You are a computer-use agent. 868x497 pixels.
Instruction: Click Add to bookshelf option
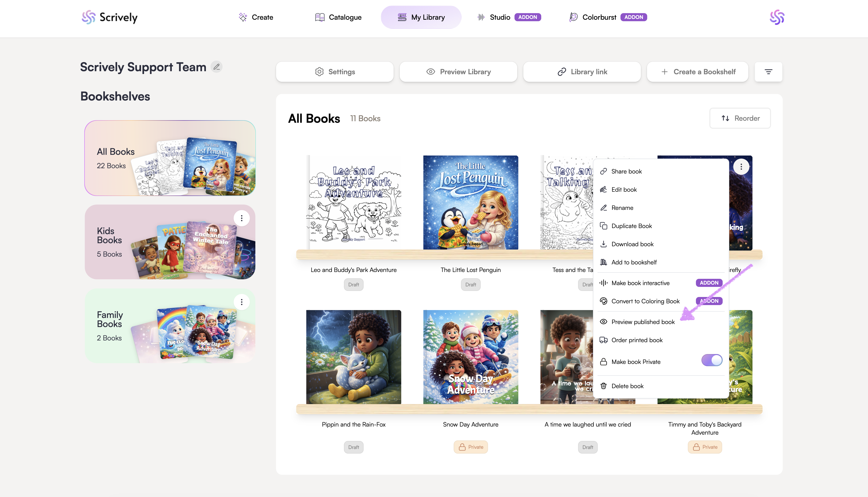(x=634, y=262)
